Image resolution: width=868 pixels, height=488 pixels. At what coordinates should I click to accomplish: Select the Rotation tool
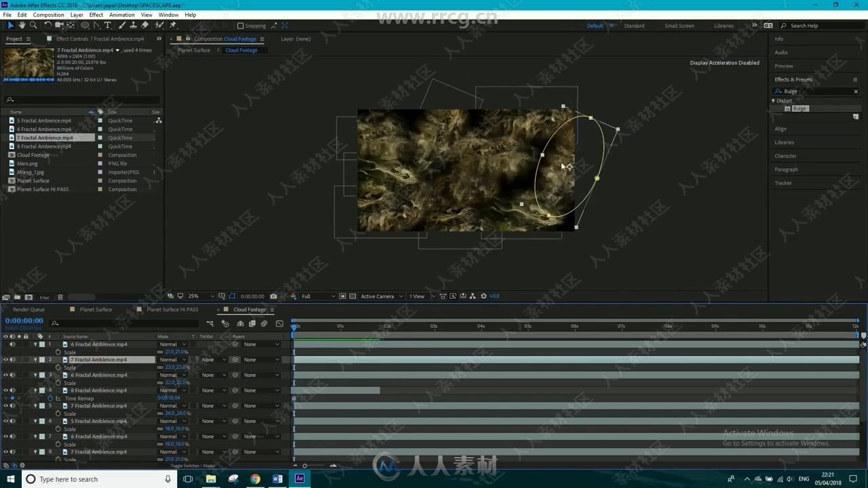47,25
